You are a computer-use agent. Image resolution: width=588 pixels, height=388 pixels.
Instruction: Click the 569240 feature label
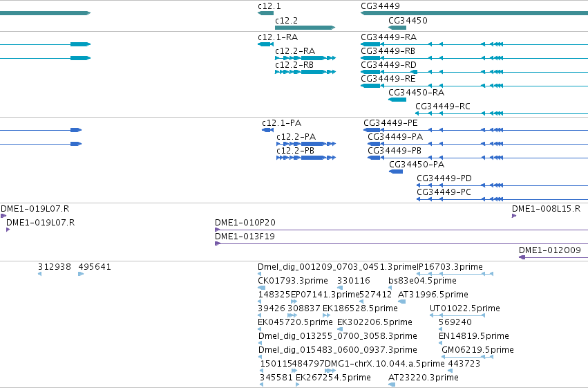455,323
